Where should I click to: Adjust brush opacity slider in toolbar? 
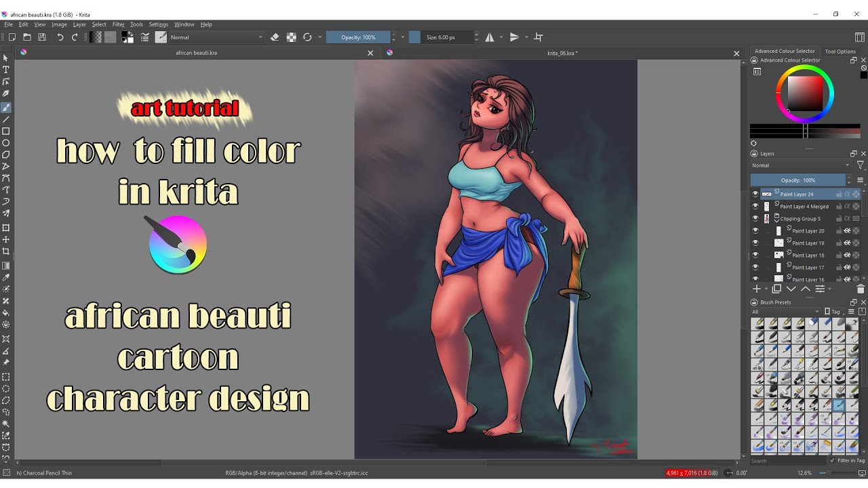point(358,37)
